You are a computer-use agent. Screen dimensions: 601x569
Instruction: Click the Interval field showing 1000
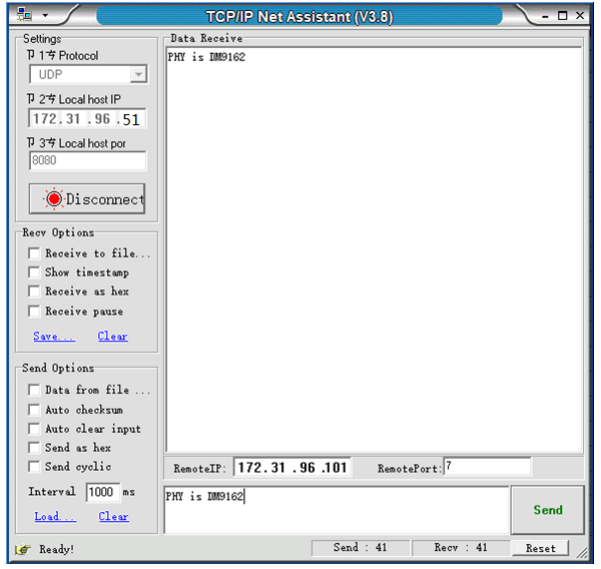coord(103,492)
